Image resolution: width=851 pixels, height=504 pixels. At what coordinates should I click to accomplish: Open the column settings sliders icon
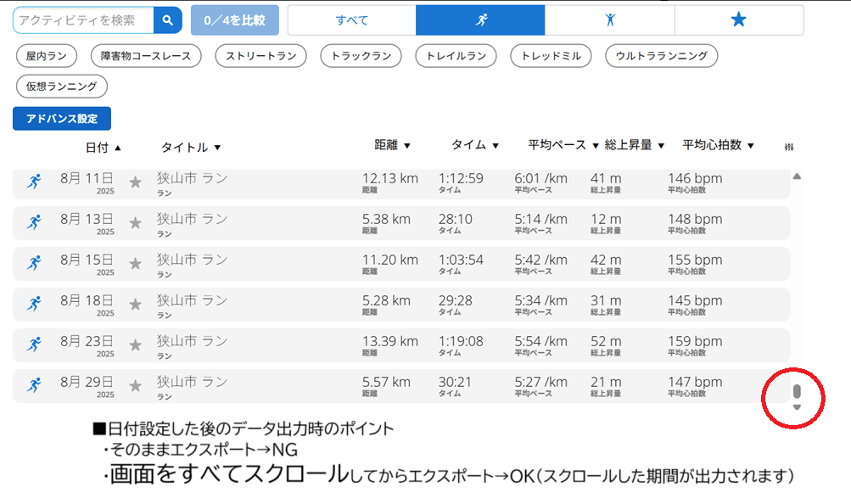tap(788, 147)
